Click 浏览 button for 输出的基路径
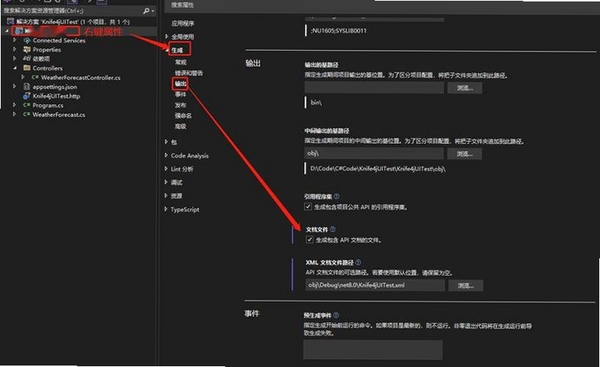The width and height of the screenshot is (600, 367). coord(465,88)
